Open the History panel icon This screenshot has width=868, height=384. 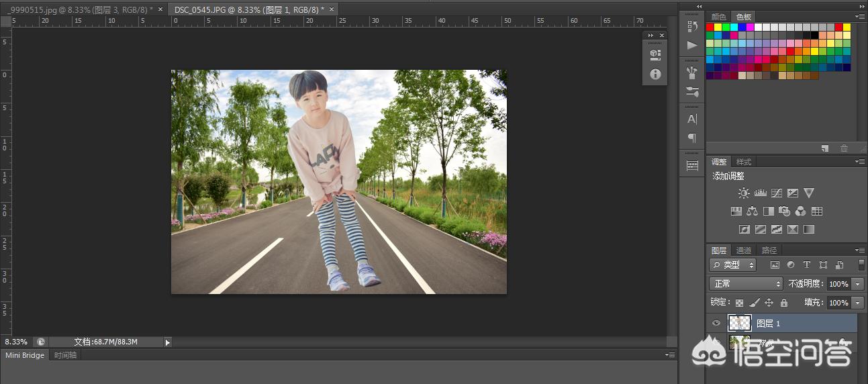pos(692,26)
